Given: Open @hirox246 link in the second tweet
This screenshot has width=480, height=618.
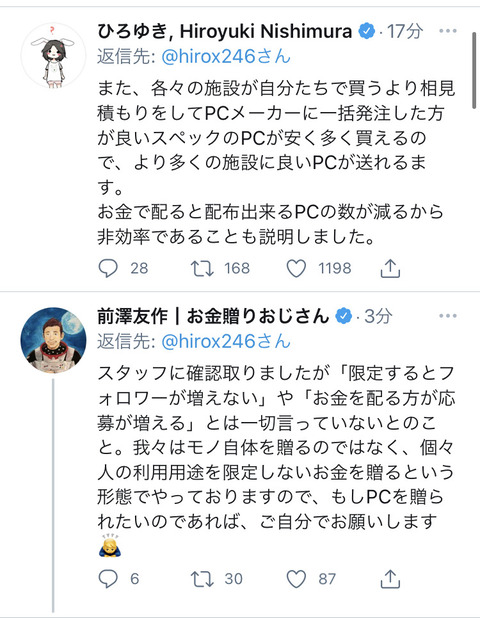Looking at the screenshot, I should pyautogui.click(x=226, y=341).
